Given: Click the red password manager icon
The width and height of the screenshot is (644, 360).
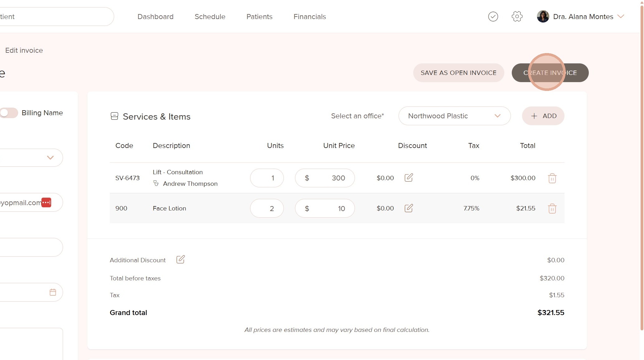Looking at the screenshot, I should pyautogui.click(x=46, y=202).
